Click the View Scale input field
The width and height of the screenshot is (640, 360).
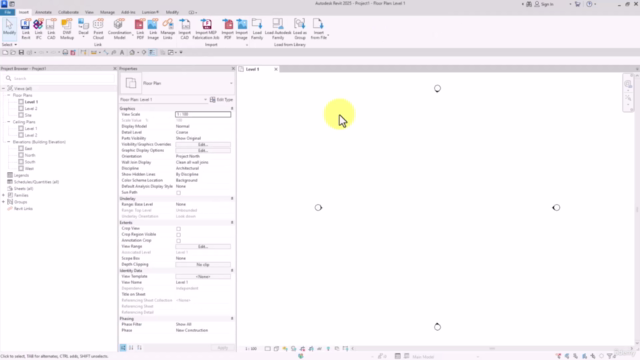click(203, 114)
